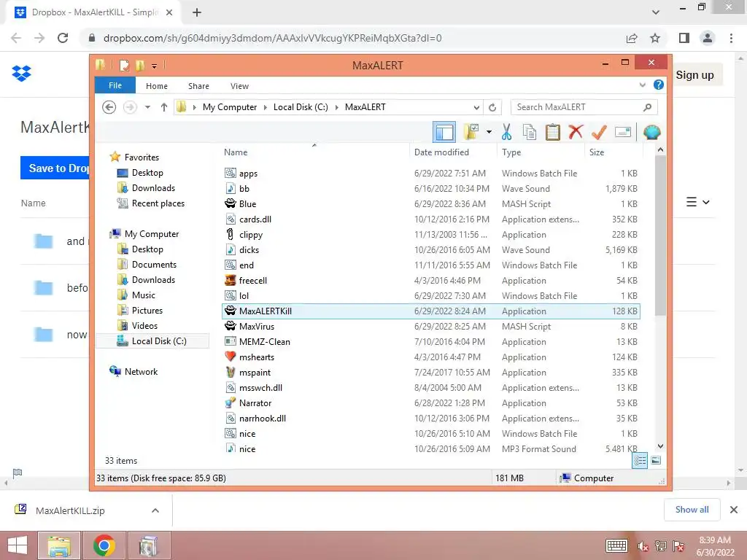Click the Cut scissors icon

tap(506, 132)
